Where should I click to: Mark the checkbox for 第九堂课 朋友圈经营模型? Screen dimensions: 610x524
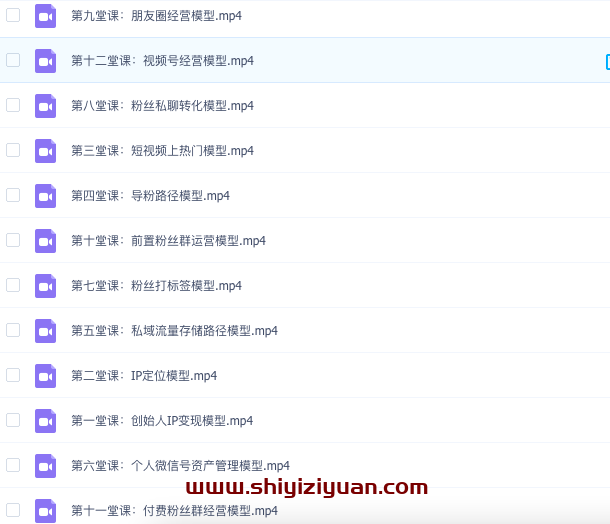point(13,15)
